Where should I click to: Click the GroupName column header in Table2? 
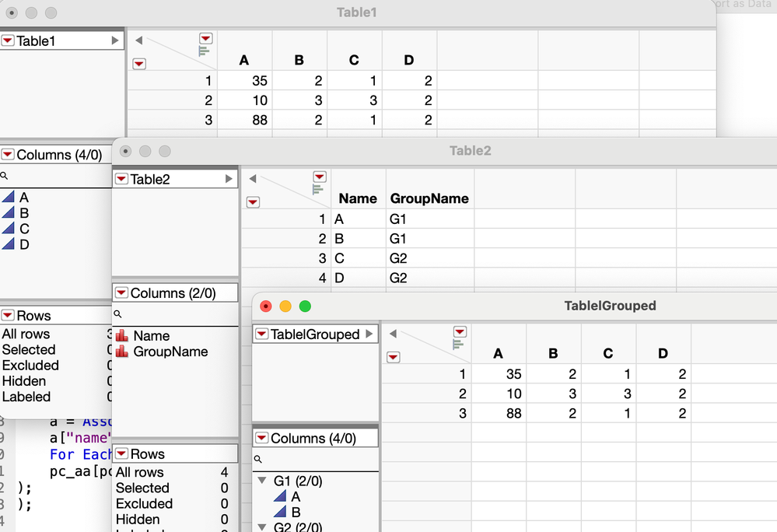pos(429,198)
